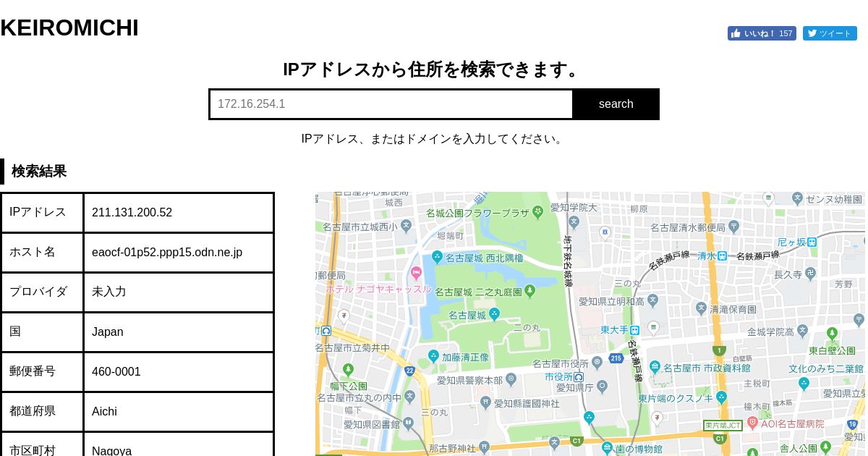
Task: Click the Facebook いいね！ like button
Action: tap(762, 33)
